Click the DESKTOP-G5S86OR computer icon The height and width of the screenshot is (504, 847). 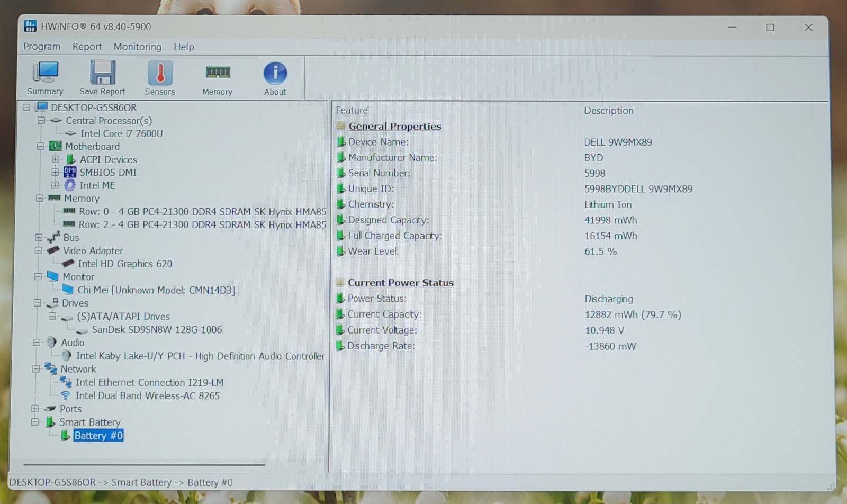pos(42,107)
